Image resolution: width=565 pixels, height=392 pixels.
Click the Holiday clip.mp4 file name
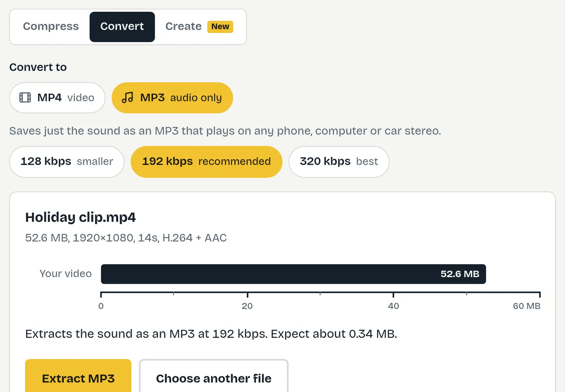pyautogui.click(x=80, y=217)
